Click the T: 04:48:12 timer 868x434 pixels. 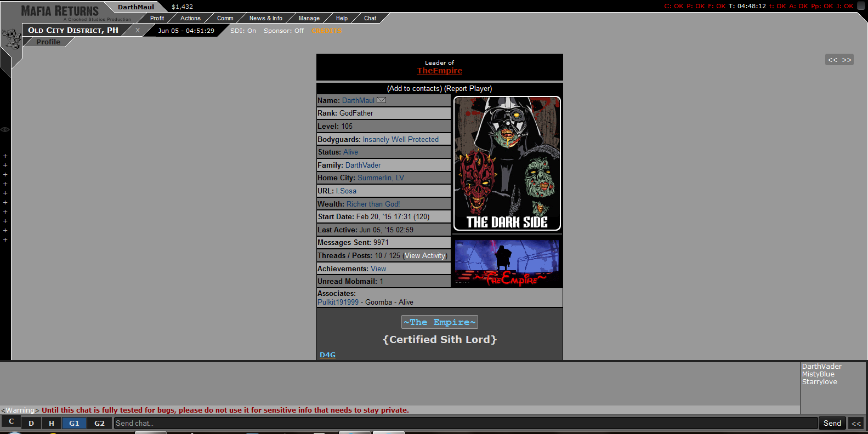(747, 6)
